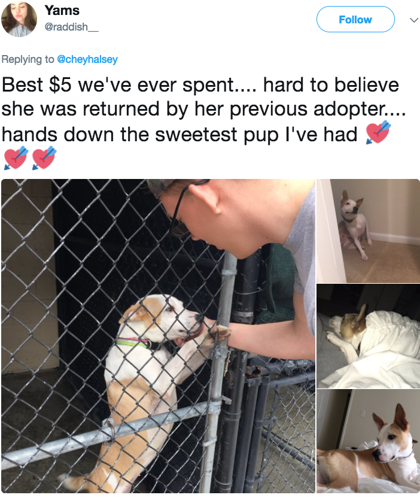Screen dimensions: 420x504
Task: Open the photo of dog under white blanket
Action: (x=369, y=336)
